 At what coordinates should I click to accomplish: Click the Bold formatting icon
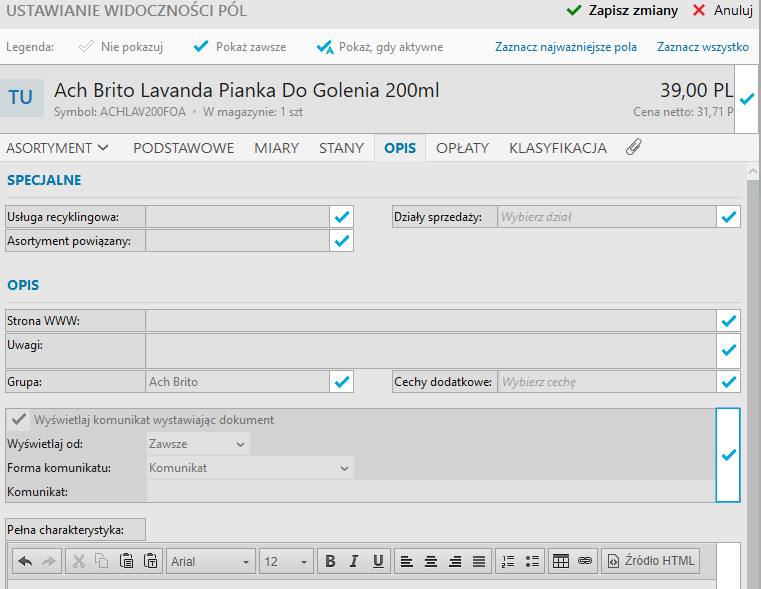tap(330, 561)
